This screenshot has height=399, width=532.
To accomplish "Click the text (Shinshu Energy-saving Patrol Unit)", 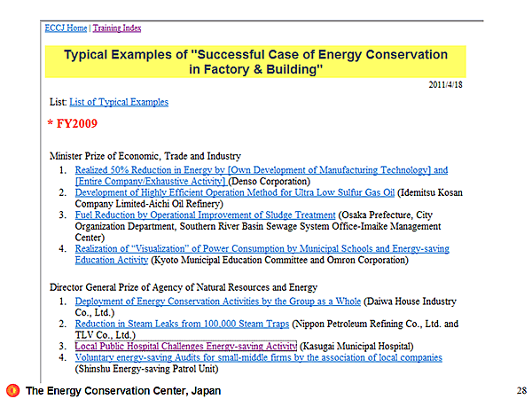I will click(146, 369).
